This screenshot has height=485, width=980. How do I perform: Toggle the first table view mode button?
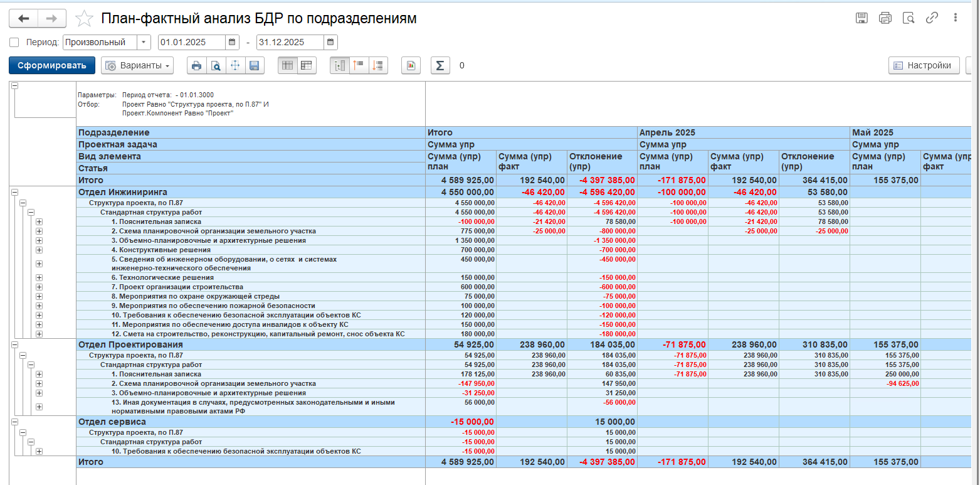tap(288, 65)
